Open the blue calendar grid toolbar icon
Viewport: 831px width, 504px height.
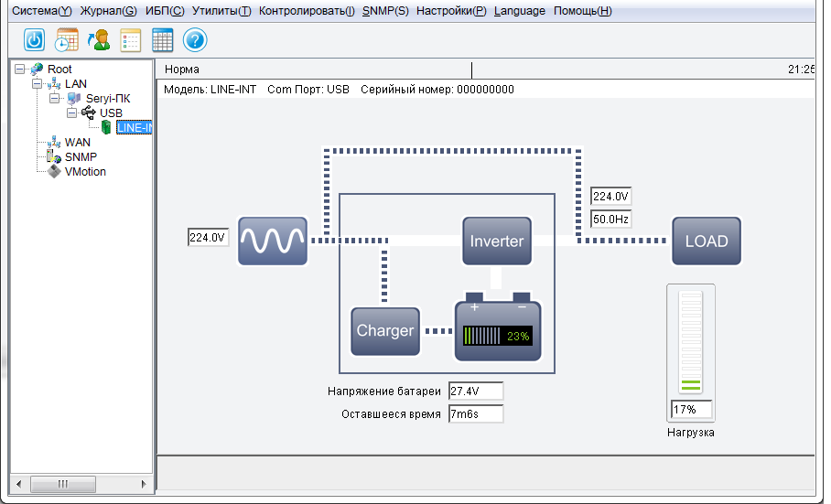tap(162, 40)
